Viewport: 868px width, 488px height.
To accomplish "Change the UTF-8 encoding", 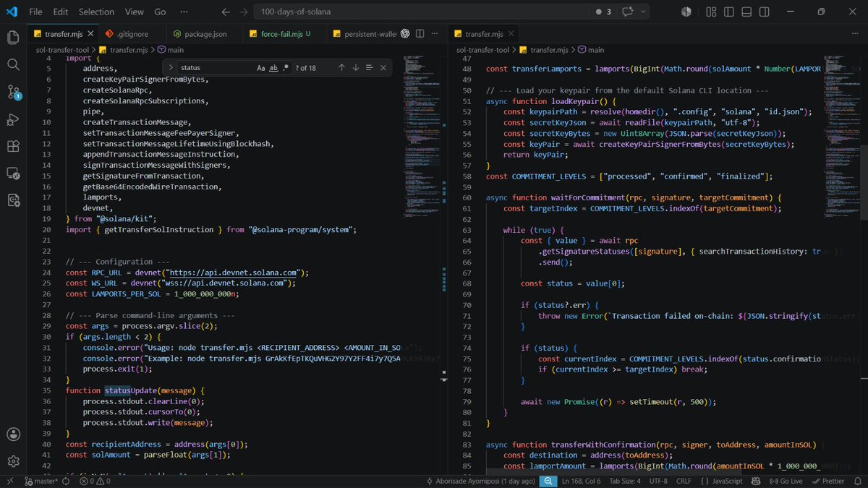I will 659,481.
